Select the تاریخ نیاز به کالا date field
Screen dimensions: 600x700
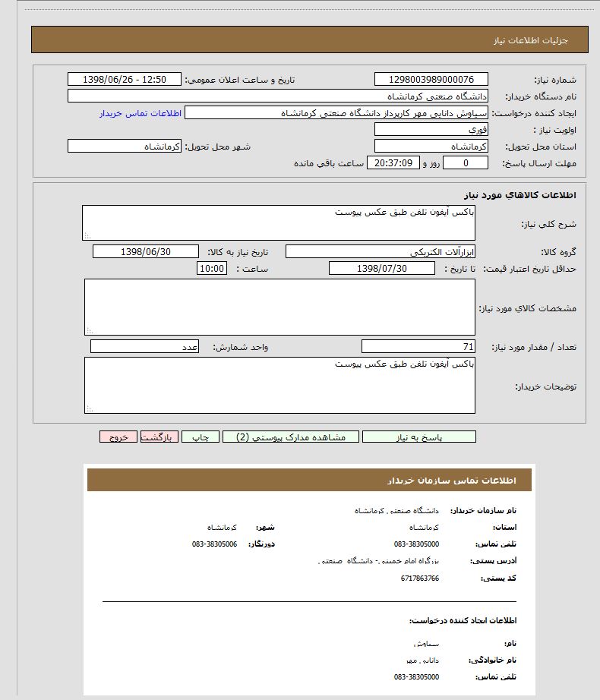pyautogui.click(x=145, y=252)
